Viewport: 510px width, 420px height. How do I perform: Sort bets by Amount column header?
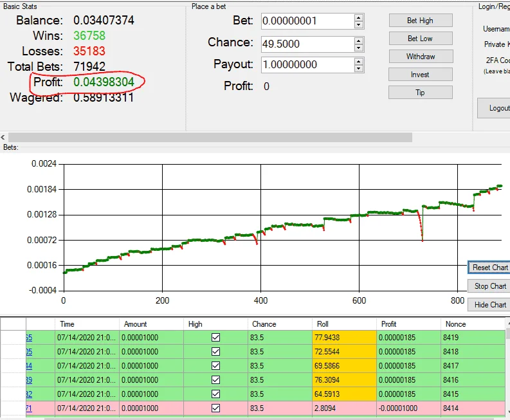pos(151,324)
